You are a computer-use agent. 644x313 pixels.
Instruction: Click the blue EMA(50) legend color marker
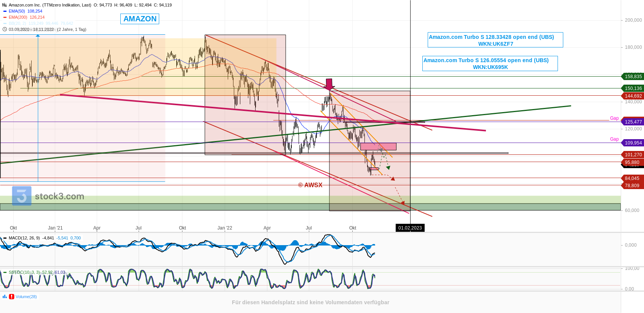click(x=5, y=11)
